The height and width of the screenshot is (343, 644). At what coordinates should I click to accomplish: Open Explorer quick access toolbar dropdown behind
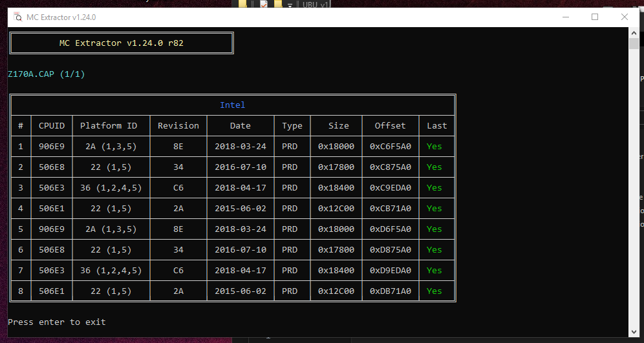(290, 5)
